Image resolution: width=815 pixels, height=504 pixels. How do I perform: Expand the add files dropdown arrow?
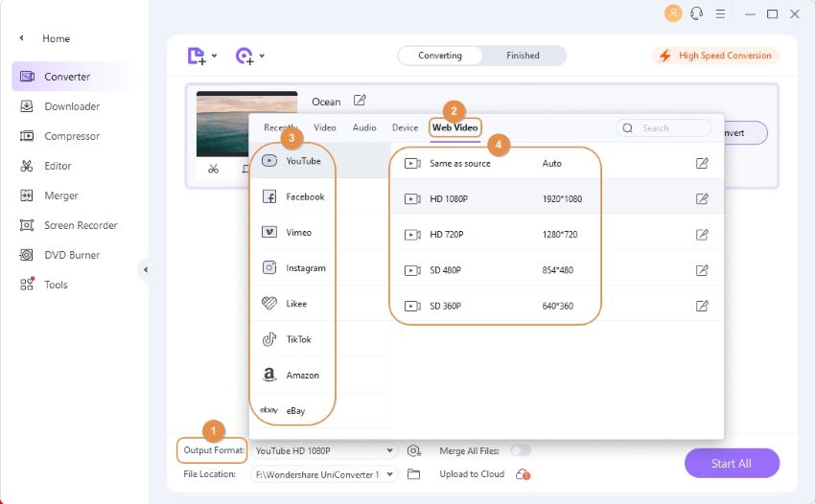click(214, 56)
